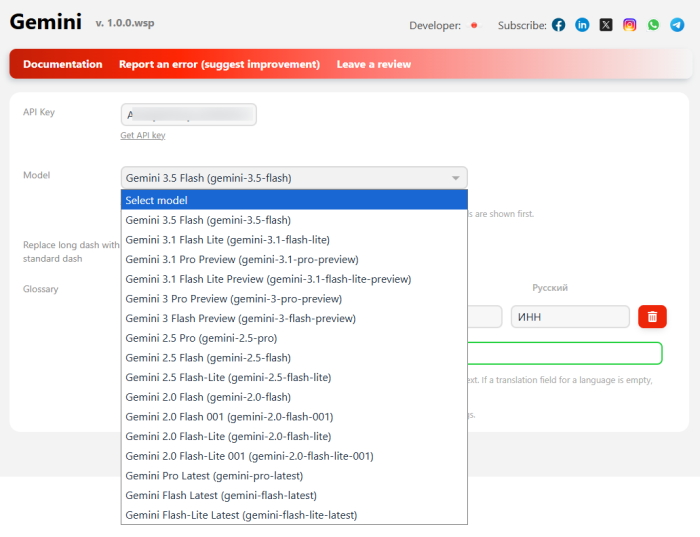The image size is (700, 537).
Task: Click Replace long dash with standard dash label
Action: (x=71, y=252)
